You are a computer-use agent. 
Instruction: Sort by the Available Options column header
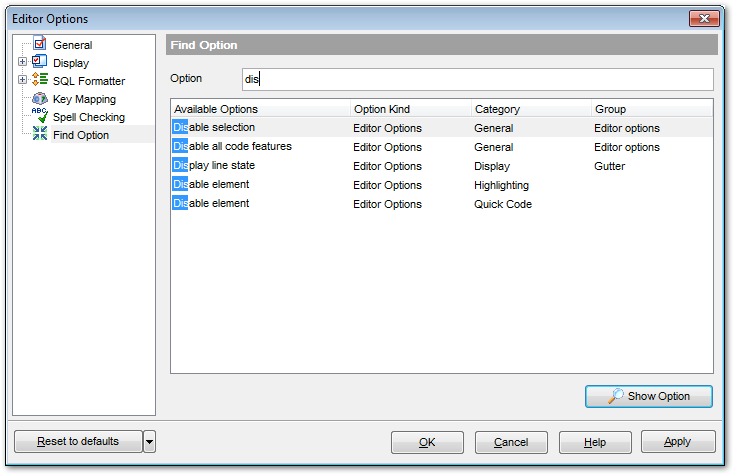click(x=260, y=109)
